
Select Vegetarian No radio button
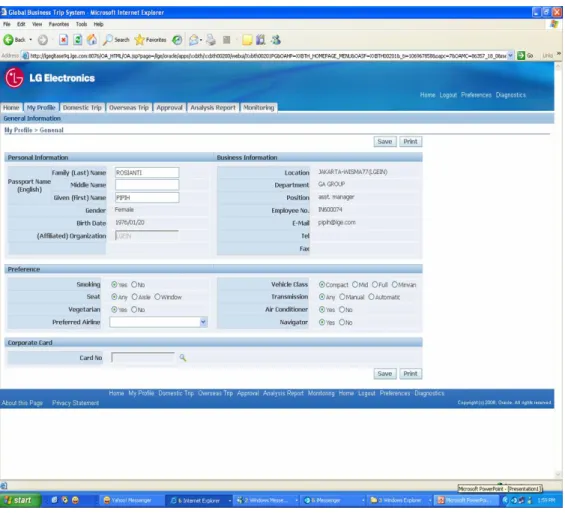[134, 310]
